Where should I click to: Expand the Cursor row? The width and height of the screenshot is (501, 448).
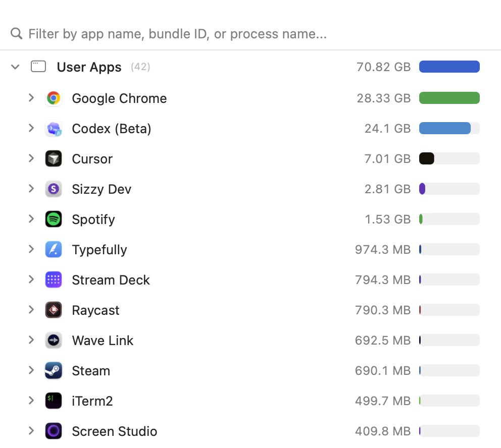31,158
